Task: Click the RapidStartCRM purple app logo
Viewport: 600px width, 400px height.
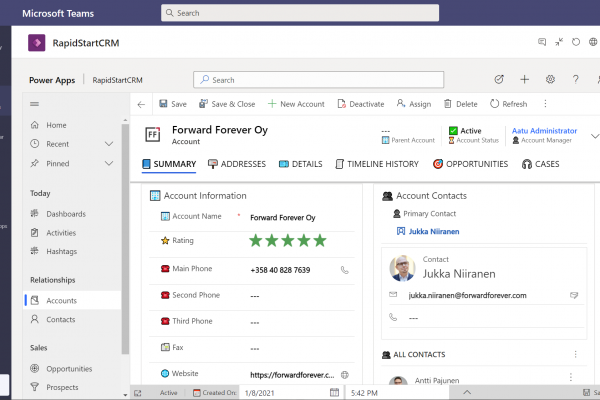Action: [36, 42]
